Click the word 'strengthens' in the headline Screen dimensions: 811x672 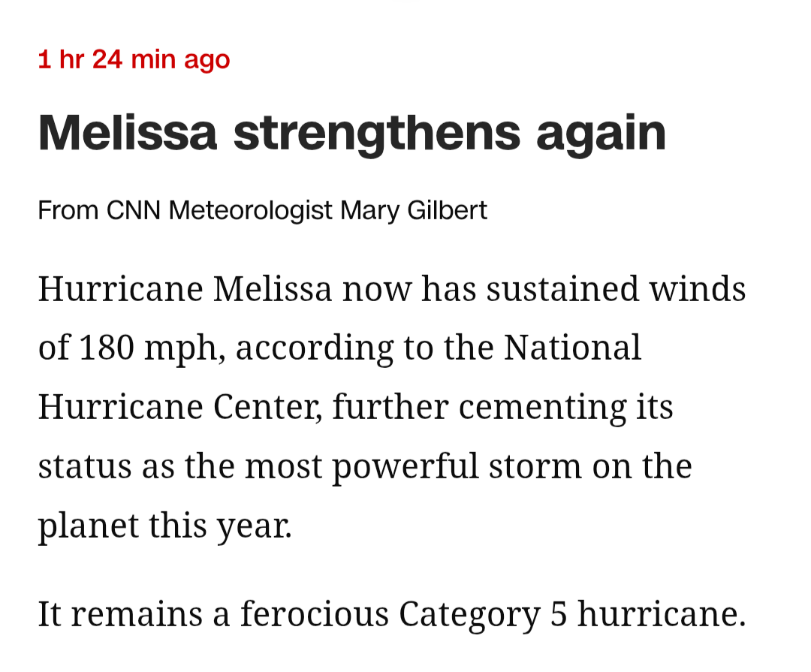tap(376, 134)
